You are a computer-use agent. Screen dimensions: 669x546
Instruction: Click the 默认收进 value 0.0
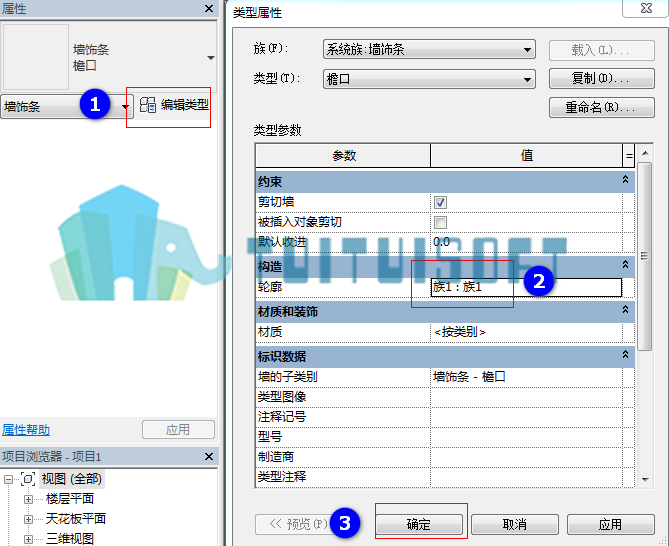[x=526, y=242]
